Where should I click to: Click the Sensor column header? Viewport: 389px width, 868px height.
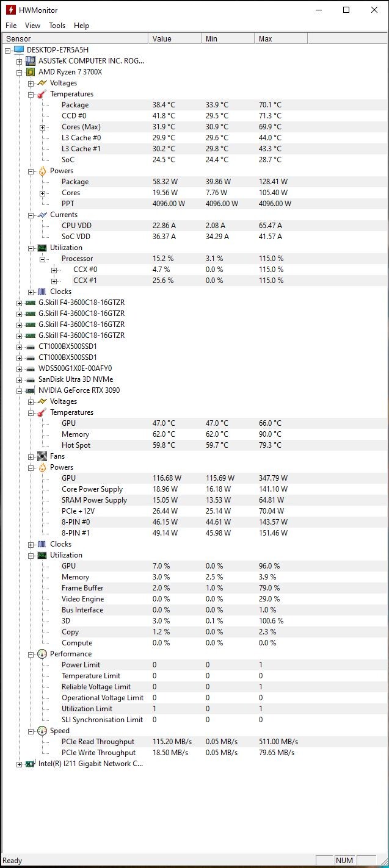[x=75, y=38]
